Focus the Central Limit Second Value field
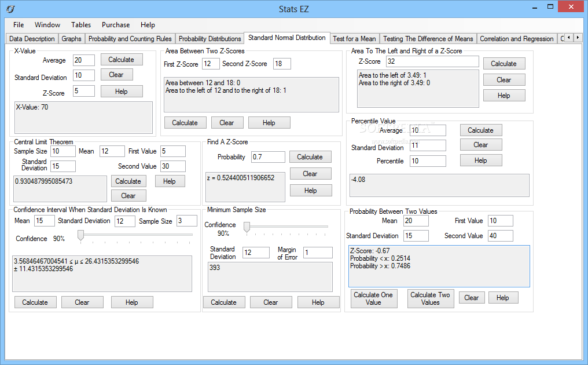This screenshot has width=588, height=365. point(173,166)
